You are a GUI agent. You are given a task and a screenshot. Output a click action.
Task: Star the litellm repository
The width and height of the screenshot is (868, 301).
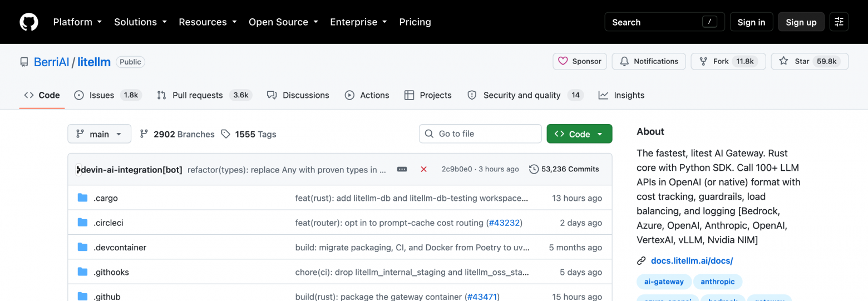coord(810,61)
